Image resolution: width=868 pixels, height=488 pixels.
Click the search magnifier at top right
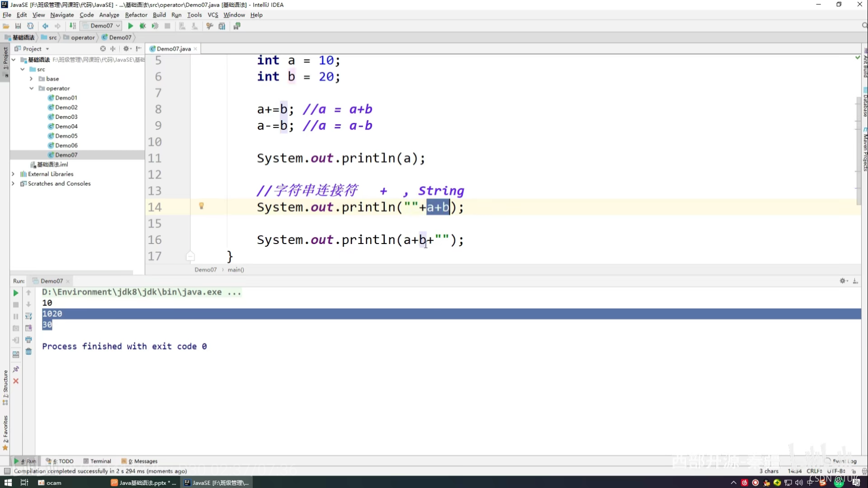pyautogui.click(x=864, y=26)
